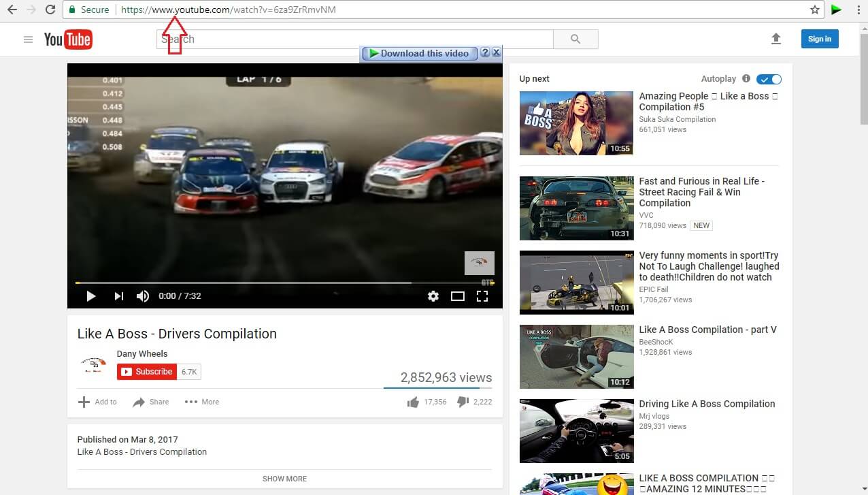Click the title Amazing People Like a Boss Compilation #5
Image resolution: width=868 pixels, height=495 pixels.
coord(708,101)
